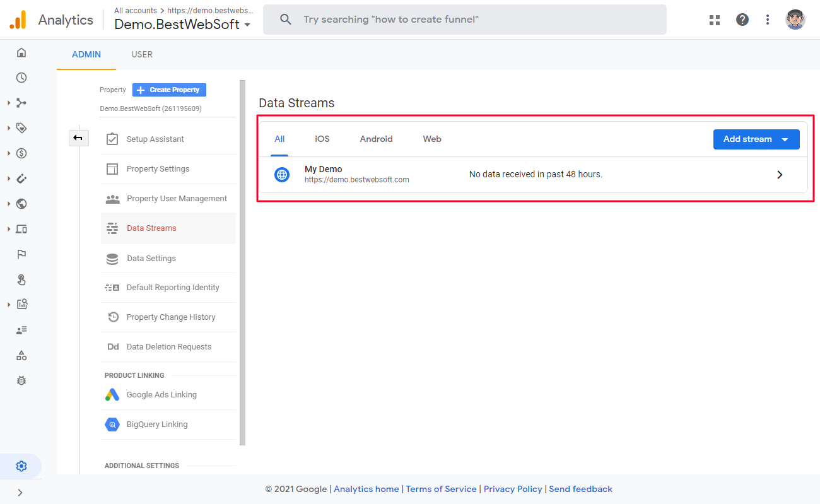This screenshot has width=820, height=504.
Task: Click the Create Property button
Action: click(x=169, y=90)
